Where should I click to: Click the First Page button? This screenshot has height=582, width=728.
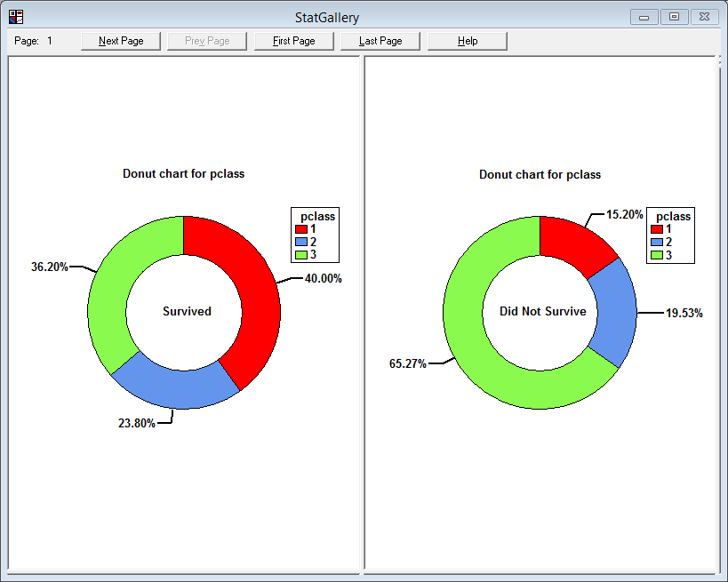(x=293, y=40)
